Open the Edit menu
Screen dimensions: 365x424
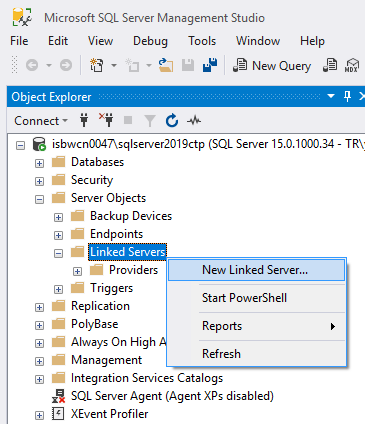click(58, 41)
